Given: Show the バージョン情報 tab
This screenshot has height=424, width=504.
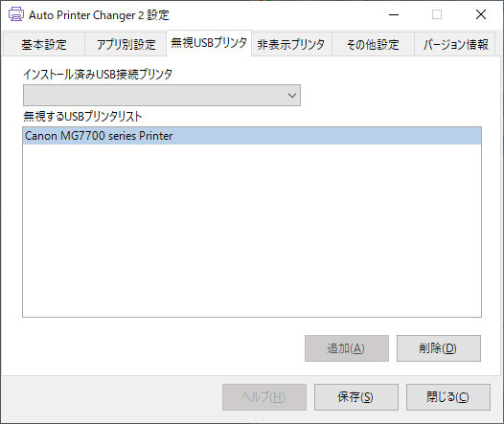Looking at the screenshot, I should [455, 44].
